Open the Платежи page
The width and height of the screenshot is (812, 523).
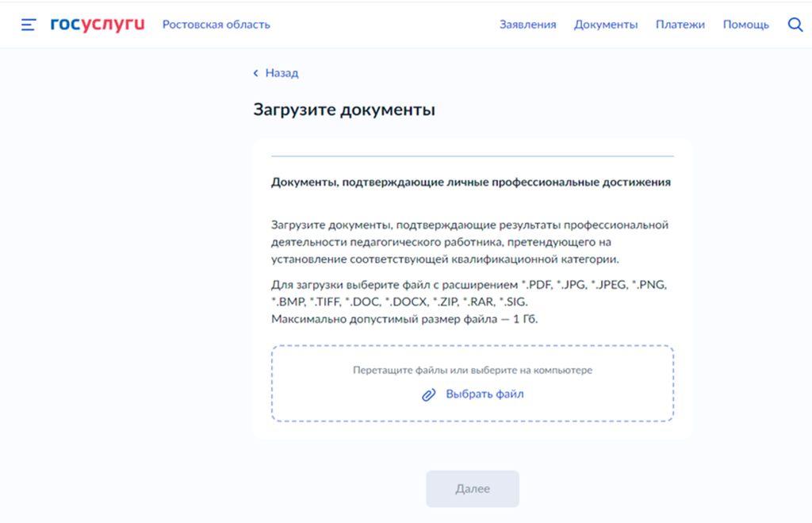pyautogui.click(x=680, y=25)
